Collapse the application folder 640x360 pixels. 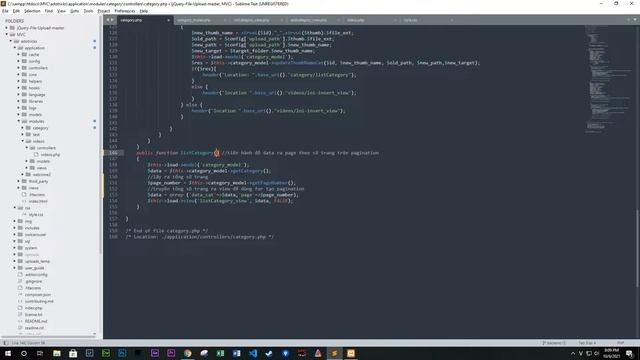[x=15, y=48]
